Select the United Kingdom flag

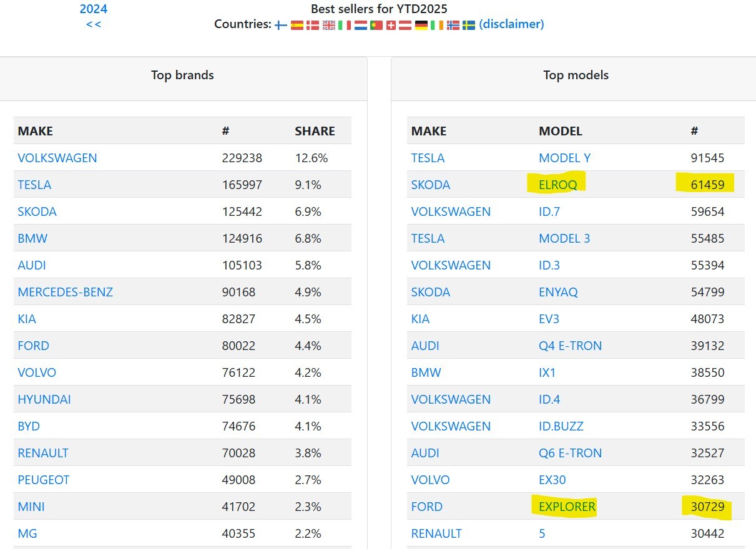click(329, 25)
